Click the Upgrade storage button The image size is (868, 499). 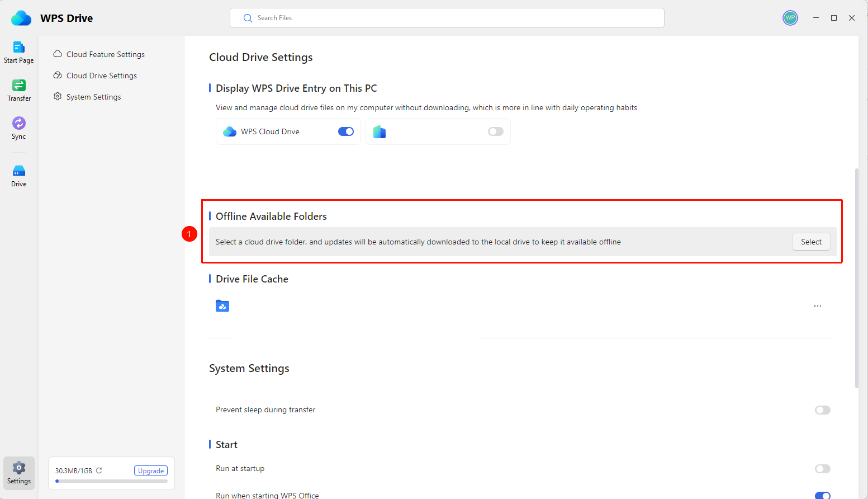[151, 470]
